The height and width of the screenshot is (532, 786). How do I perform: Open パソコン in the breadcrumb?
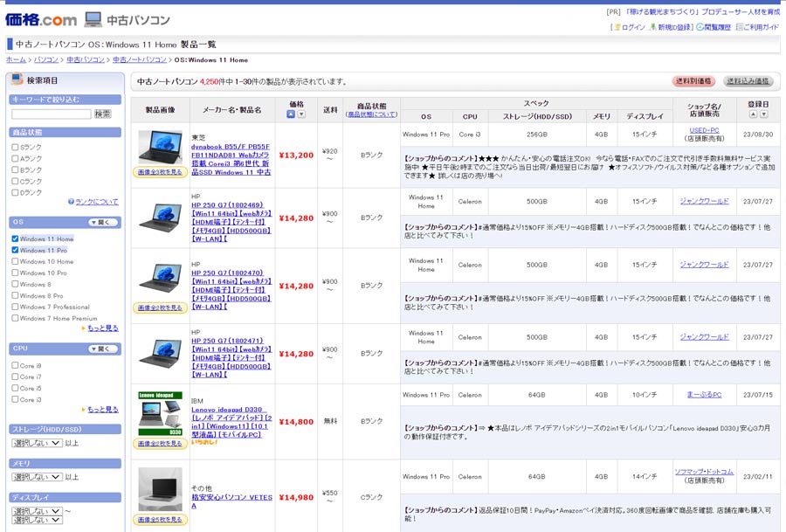point(46,59)
